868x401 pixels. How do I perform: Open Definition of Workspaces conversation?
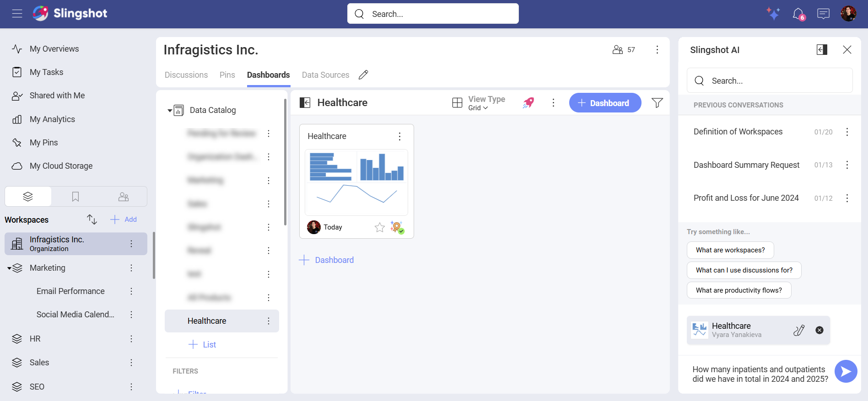tap(738, 132)
